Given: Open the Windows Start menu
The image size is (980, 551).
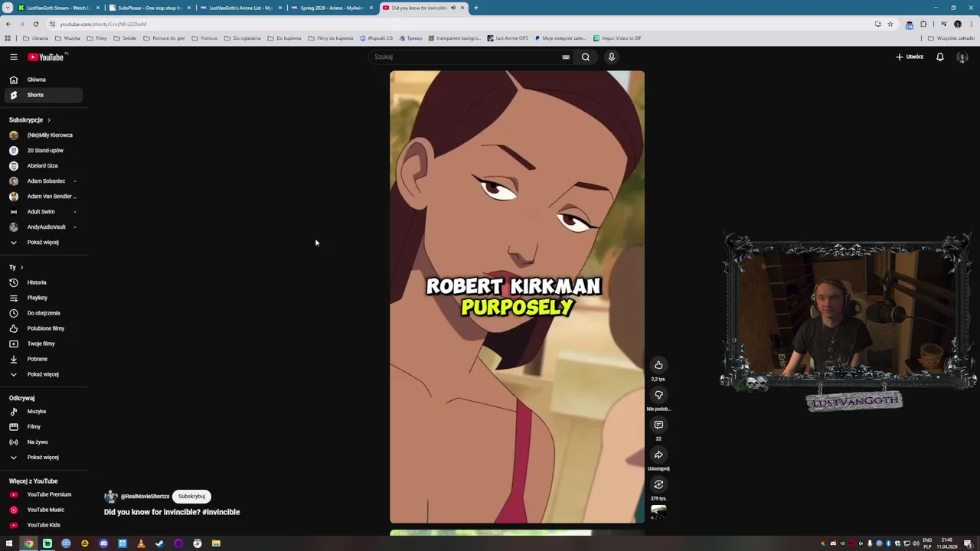Looking at the screenshot, I should (9, 543).
